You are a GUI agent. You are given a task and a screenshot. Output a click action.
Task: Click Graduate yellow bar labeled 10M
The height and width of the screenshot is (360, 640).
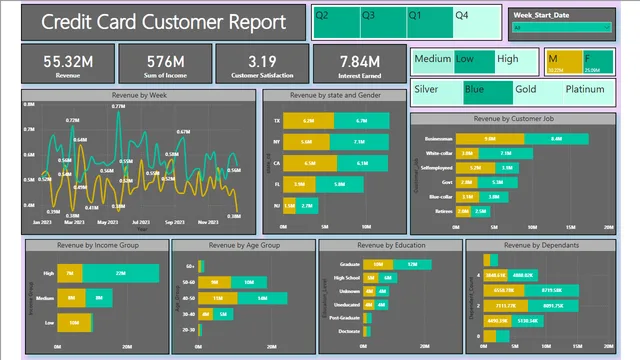(378, 264)
